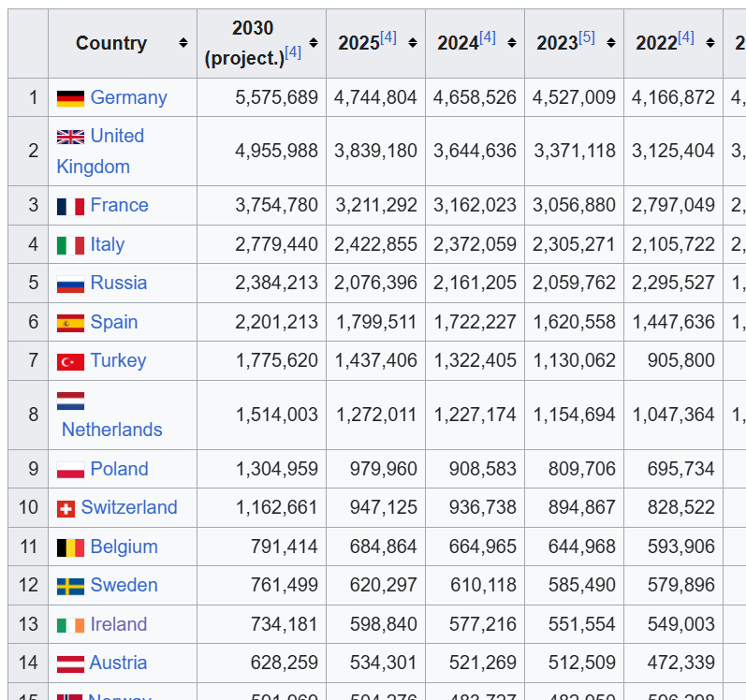Viewport: 746px width, 700px height.
Task: Open the Austria article link
Action: pos(119,663)
